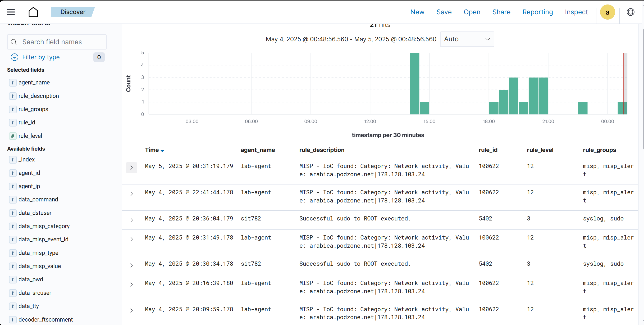Click Save in the top menu
644x325 pixels.
tap(444, 12)
